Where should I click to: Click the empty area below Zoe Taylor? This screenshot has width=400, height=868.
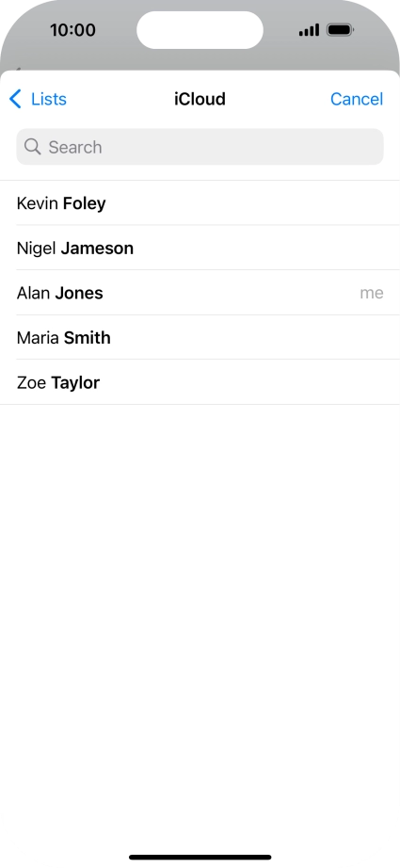click(200, 625)
